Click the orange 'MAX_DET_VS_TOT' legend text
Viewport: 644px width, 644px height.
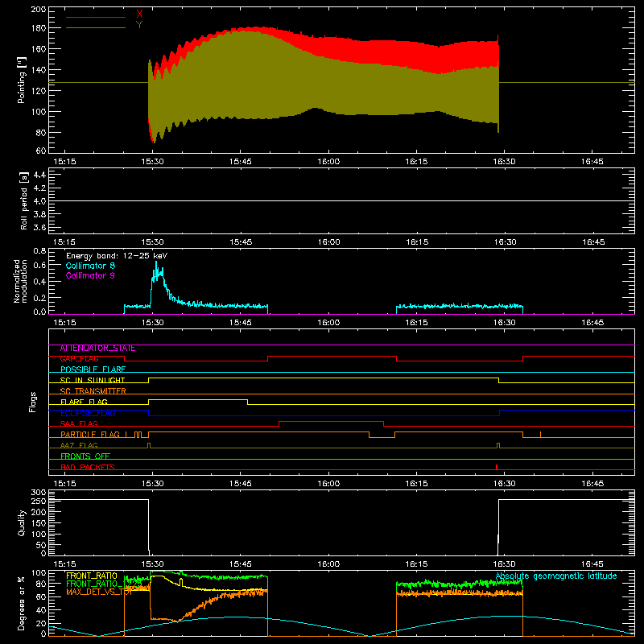(x=99, y=592)
